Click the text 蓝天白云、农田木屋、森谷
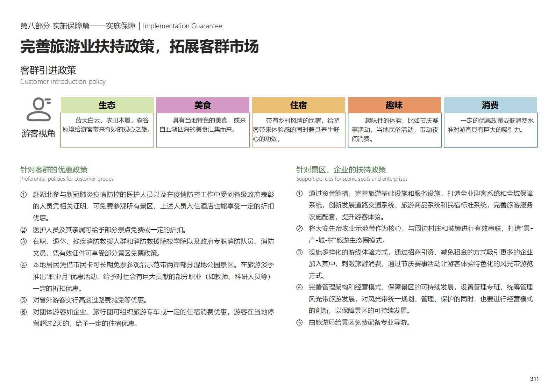The width and height of the screenshot is (555, 392). [x=112, y=120]
